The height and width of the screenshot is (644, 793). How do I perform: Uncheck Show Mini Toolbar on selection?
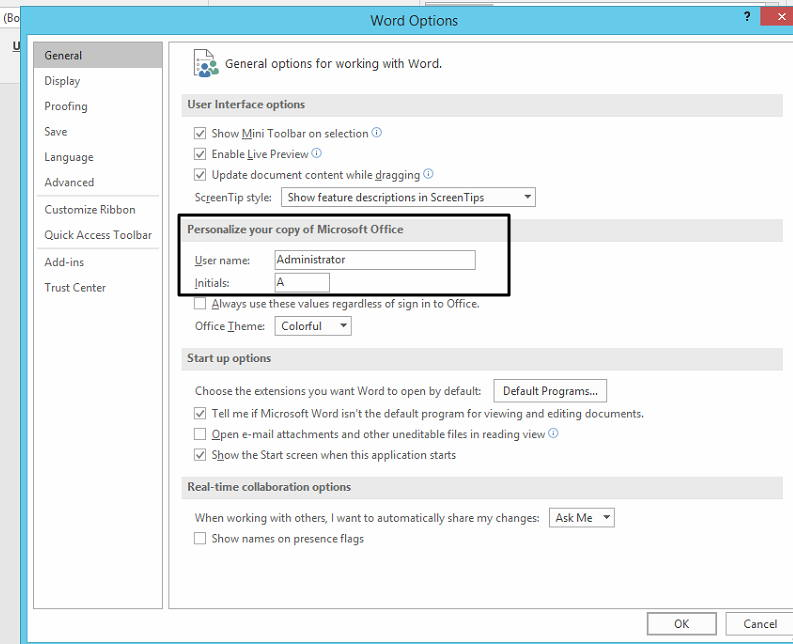pyautogui.click(x=201, y=134)
